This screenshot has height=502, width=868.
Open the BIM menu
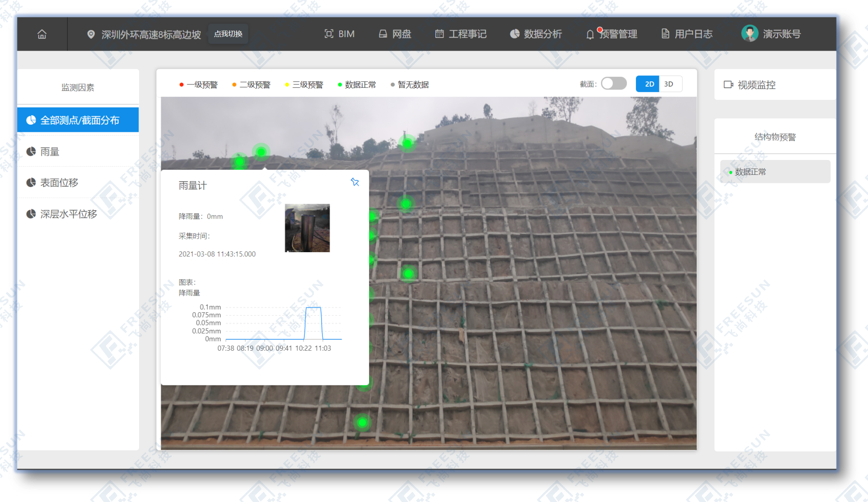click(340, 34)
